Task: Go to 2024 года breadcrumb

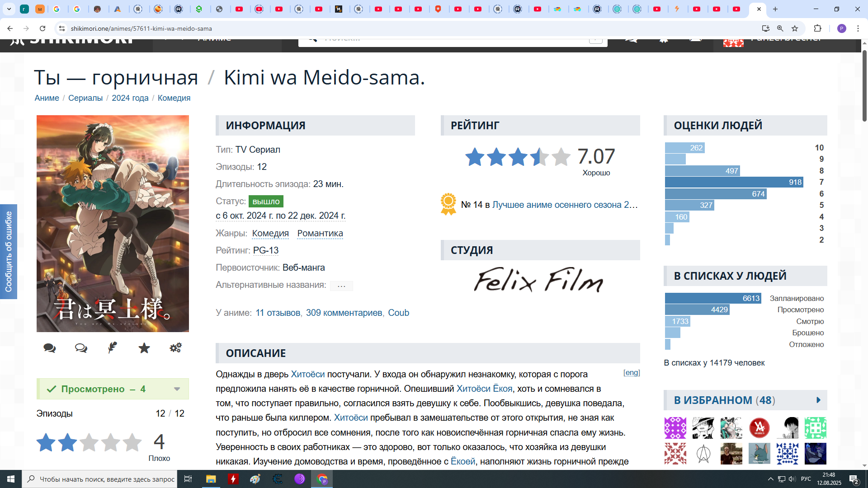Action: pos(130,98)
